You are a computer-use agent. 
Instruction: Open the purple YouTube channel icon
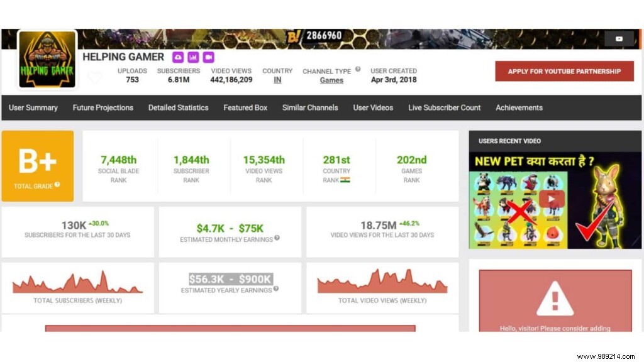[178, 57]
